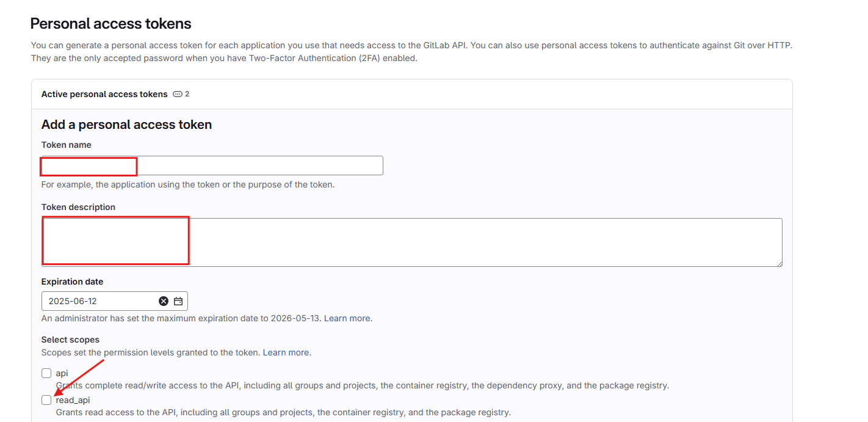Open the calendar date picker icon
The image size is (868, 422).
click(x=178, y=301)
